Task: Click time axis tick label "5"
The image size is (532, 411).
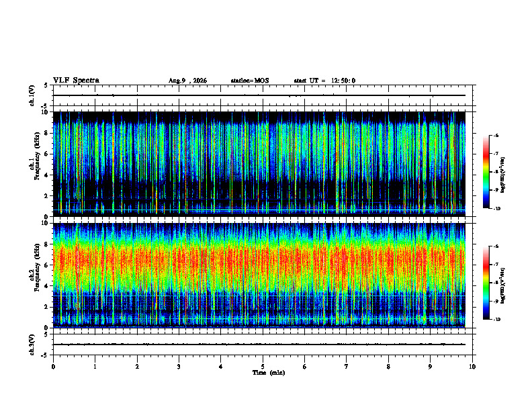Action: (x=263, y=367)
